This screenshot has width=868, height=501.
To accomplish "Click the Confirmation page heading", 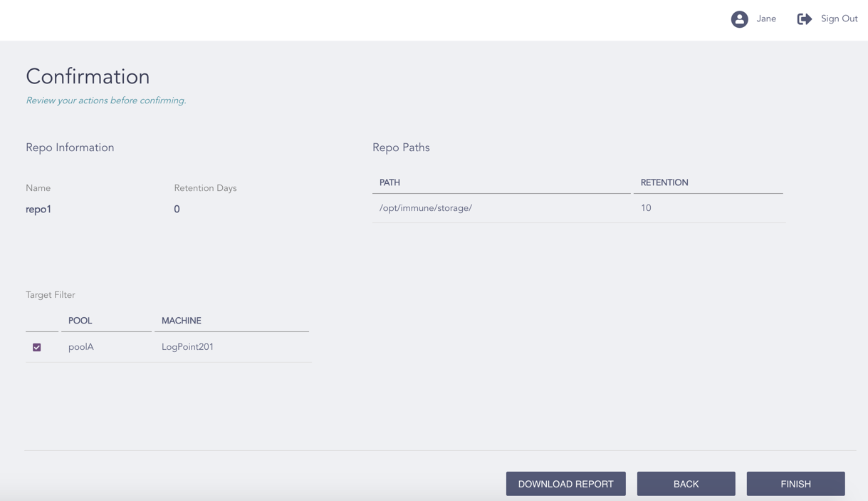I will click(x=88, y=77).
